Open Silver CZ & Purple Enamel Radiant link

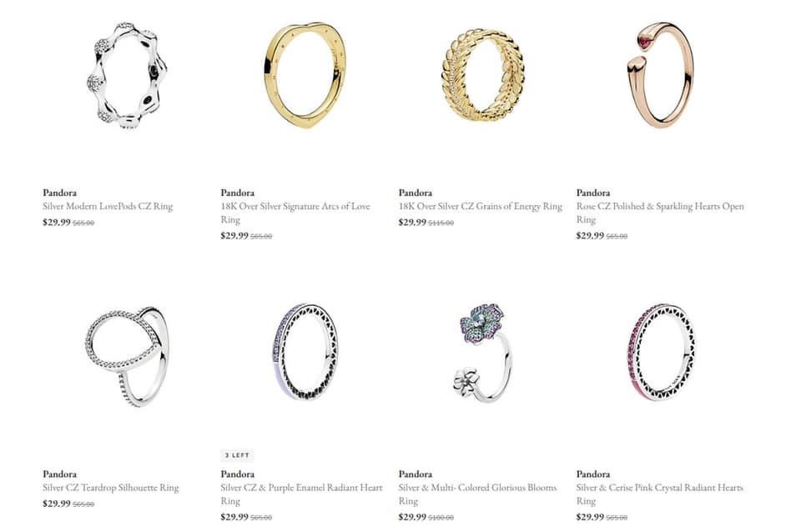point(301,494)
